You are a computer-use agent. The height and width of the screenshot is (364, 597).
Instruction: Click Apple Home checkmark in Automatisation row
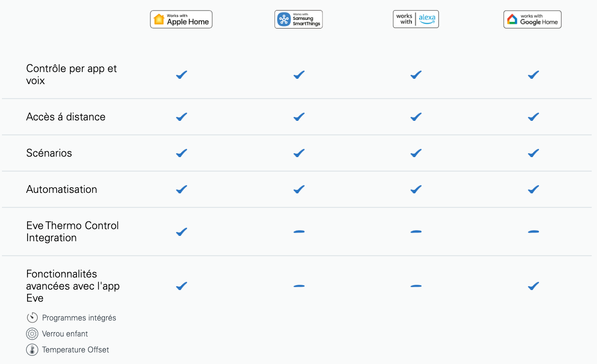(x=181, y=189)
